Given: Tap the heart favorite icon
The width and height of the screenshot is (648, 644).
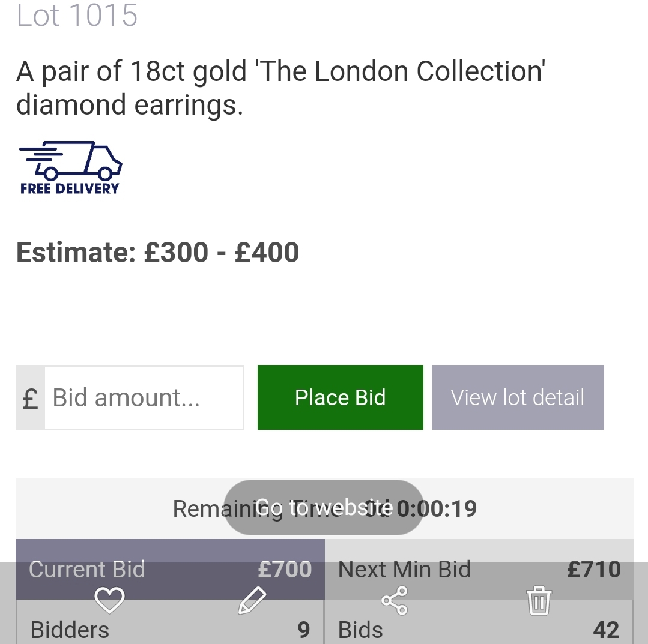Looking at the screenshot, I should tap(109, 600).
